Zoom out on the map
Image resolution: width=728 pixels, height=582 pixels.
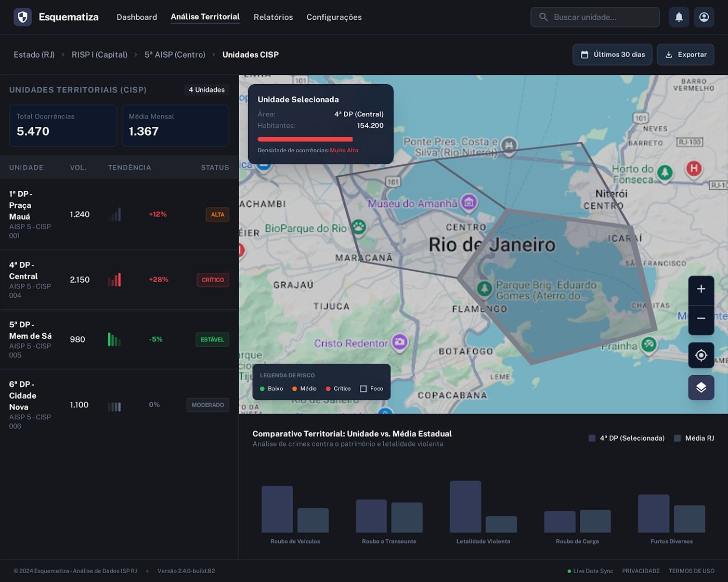pos(701,318)
